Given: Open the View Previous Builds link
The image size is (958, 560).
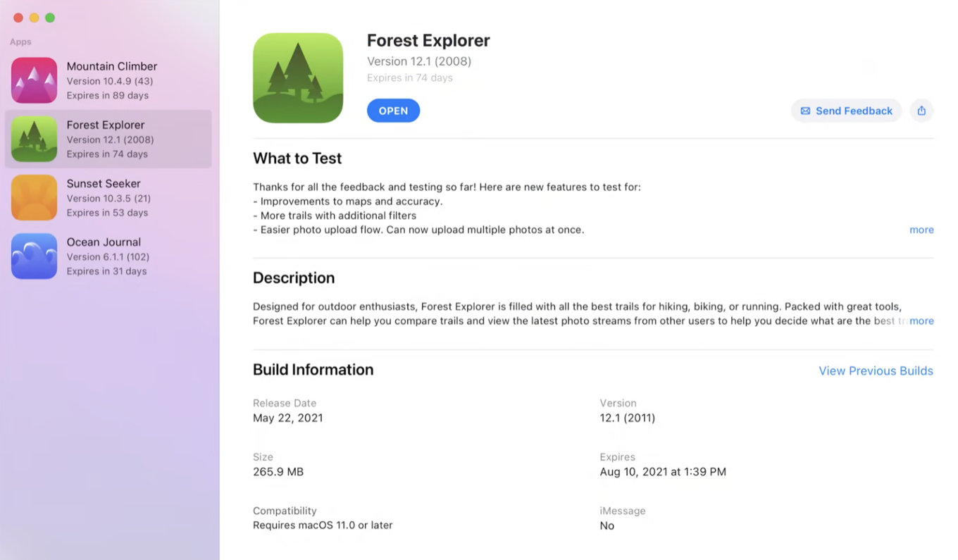Looking at the screenshot, I should (x=876, y=371).
